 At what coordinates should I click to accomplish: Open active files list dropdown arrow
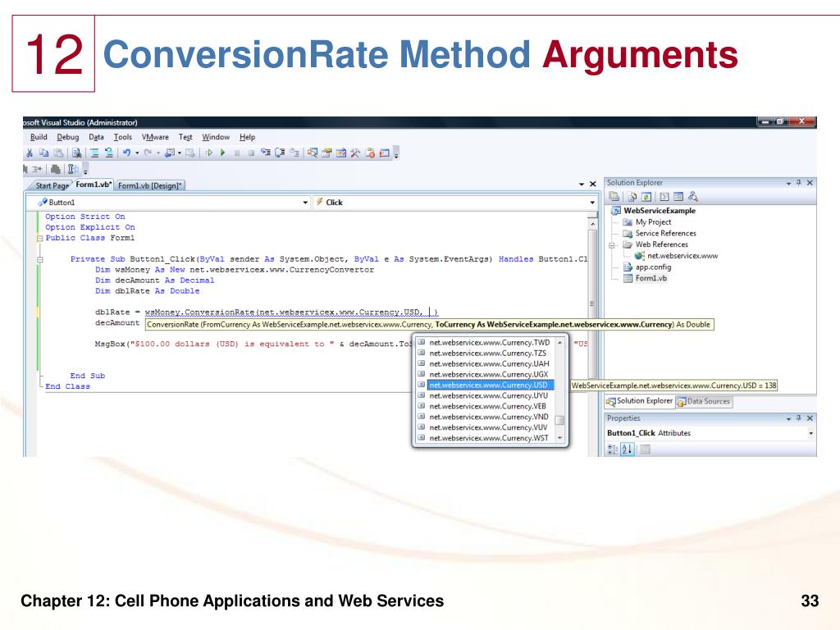[582, 185]
